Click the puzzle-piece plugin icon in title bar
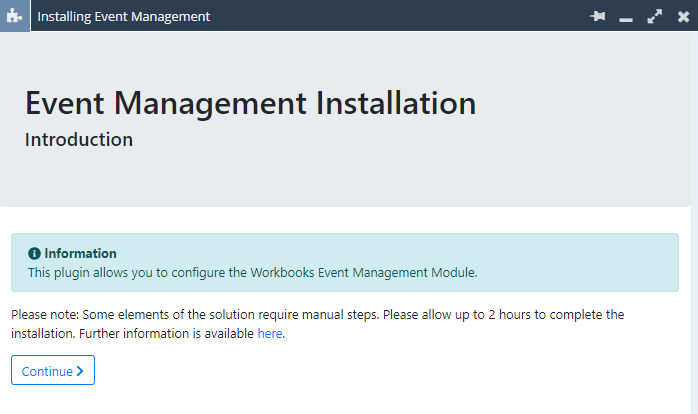 point(15,16)
